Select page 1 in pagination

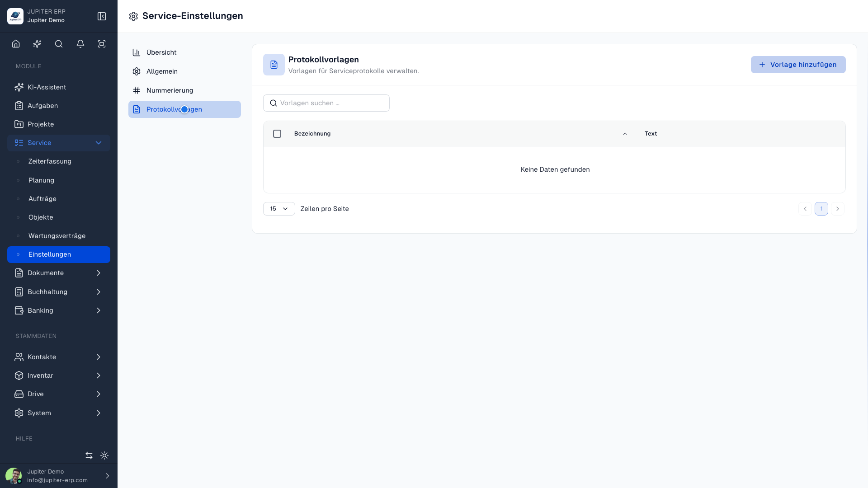coord(821,209)
